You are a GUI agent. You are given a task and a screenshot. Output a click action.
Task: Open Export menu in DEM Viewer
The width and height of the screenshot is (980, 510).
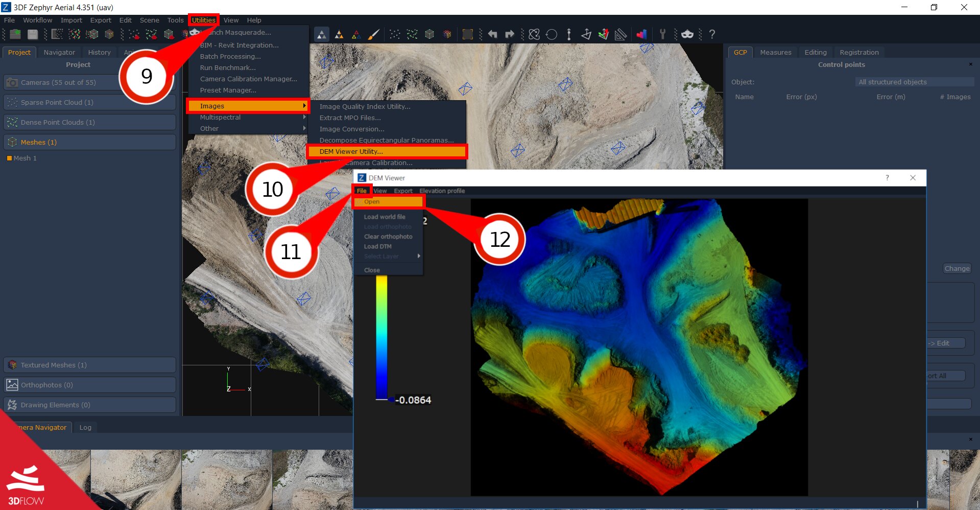[403, 191]
